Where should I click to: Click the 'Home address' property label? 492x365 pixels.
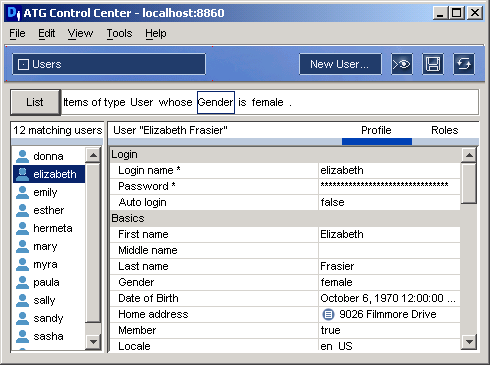coord(153,314)
